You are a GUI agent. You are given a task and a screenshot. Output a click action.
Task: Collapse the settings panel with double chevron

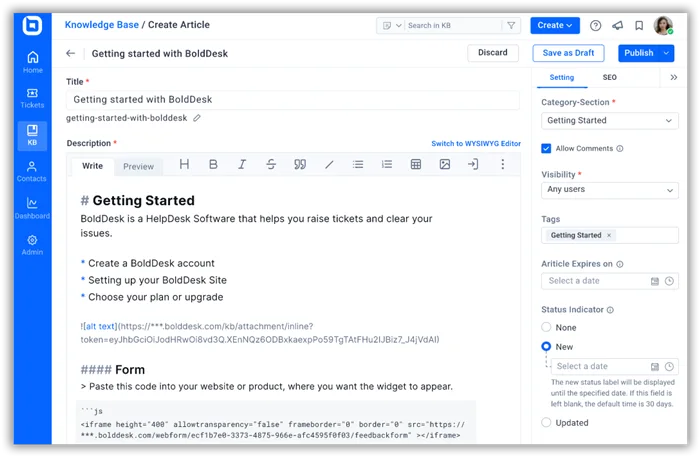pyautogui.click(x=674, y=77)
